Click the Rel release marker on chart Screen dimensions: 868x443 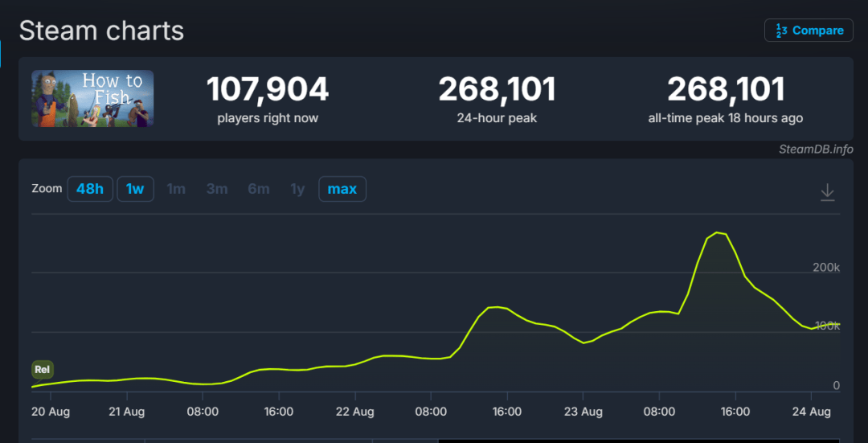(x=42, y=369)
